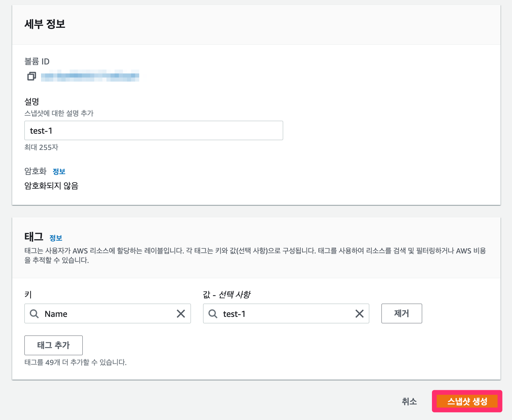Open the 정보 link next to 태그 heading

(x=56, y=238)
